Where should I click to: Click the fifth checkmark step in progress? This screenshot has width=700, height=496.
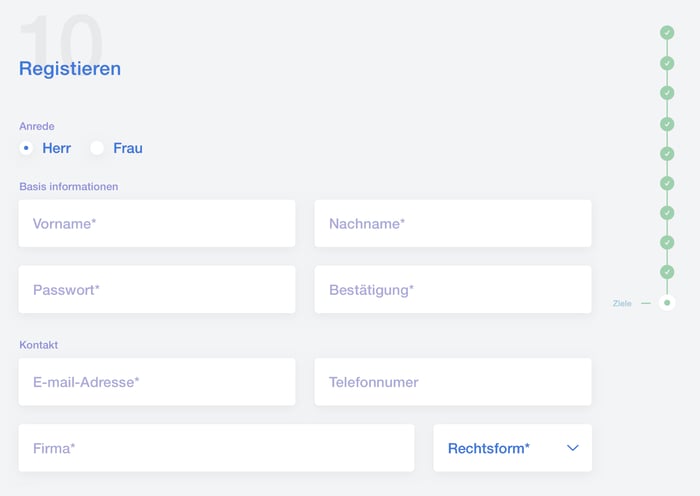click(667, 153)
